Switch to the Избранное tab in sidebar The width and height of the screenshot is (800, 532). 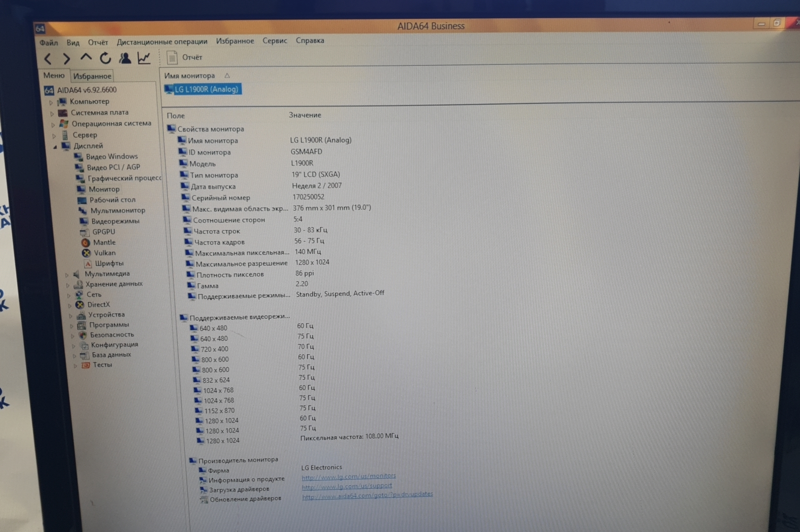[92, 76]
